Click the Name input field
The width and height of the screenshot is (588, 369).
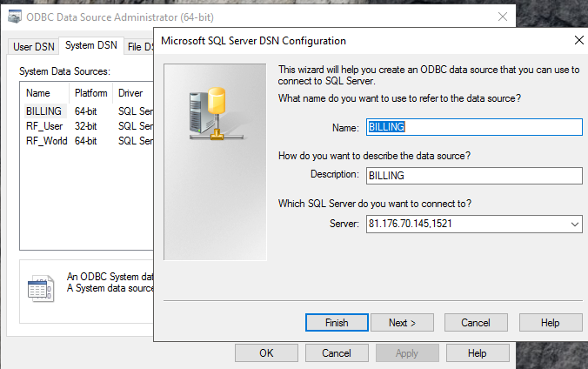pyautogui.click(x=474, y=127)
